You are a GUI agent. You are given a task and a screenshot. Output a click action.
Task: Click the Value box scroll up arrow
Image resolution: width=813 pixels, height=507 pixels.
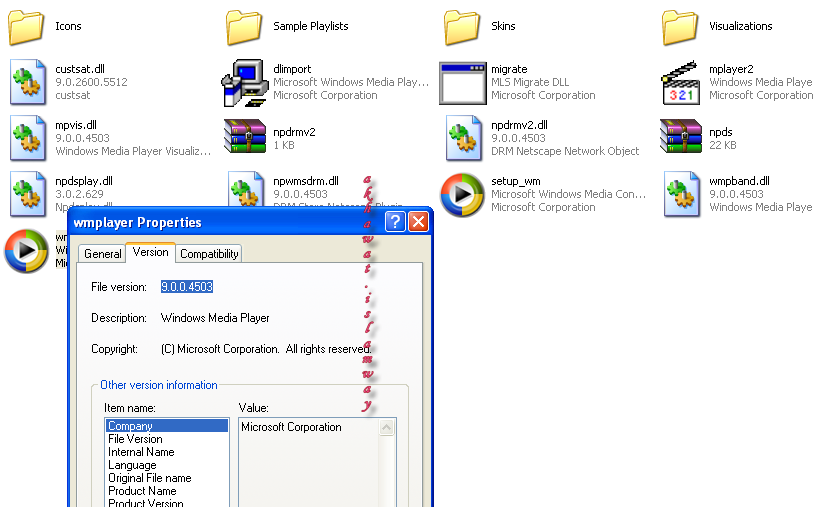pyautogui.click(x=387, y=428)
